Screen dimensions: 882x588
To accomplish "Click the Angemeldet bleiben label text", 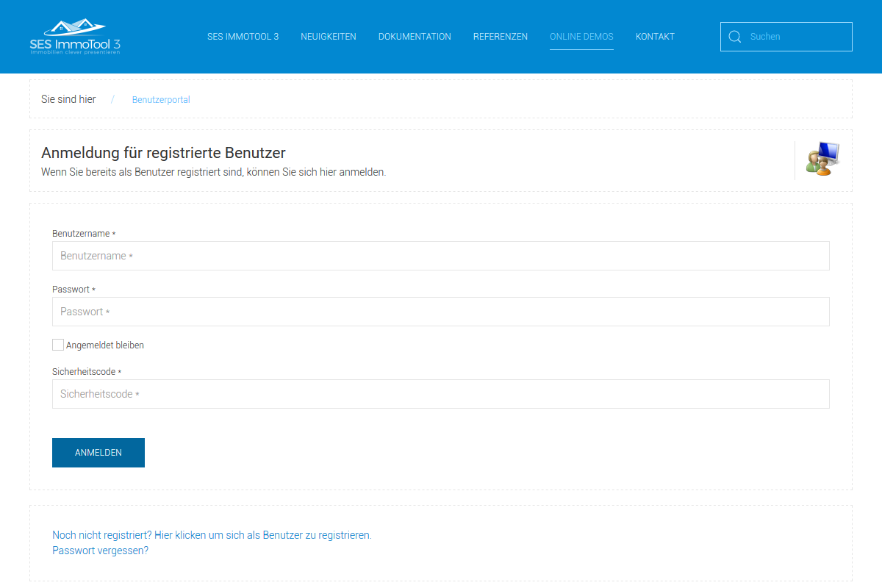I will point(105,345).
